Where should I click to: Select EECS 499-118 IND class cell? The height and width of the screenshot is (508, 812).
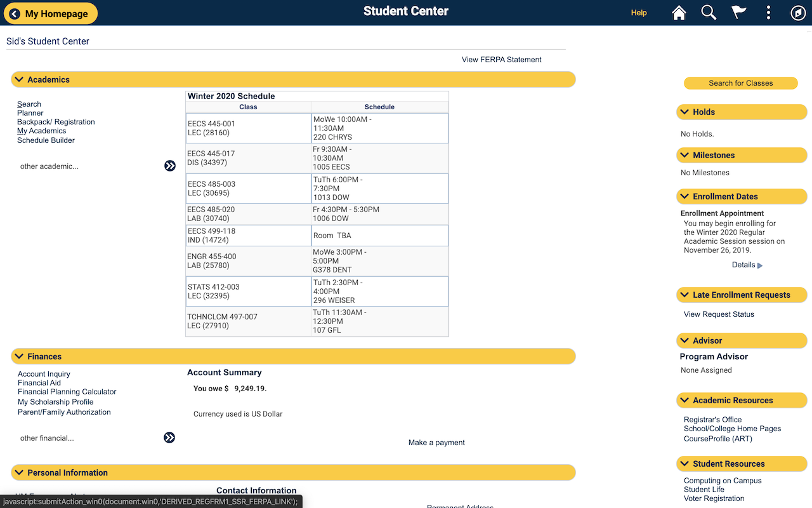249,236
